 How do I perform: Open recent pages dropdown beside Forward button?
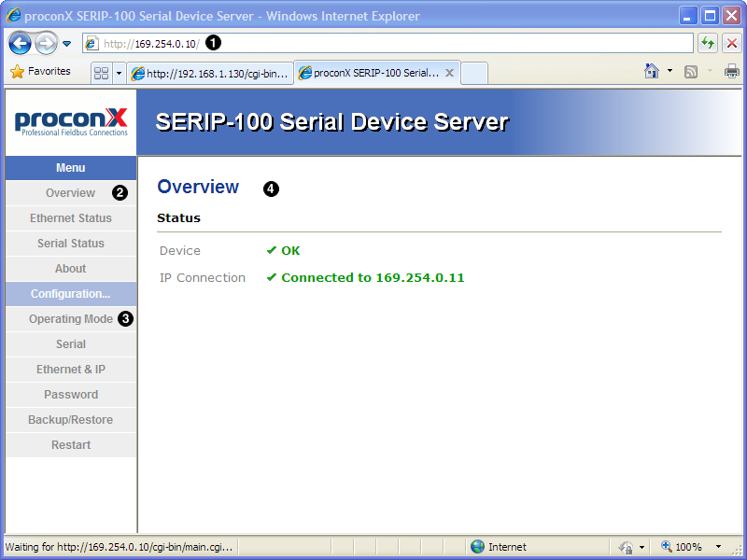click(x=66, y=44)
